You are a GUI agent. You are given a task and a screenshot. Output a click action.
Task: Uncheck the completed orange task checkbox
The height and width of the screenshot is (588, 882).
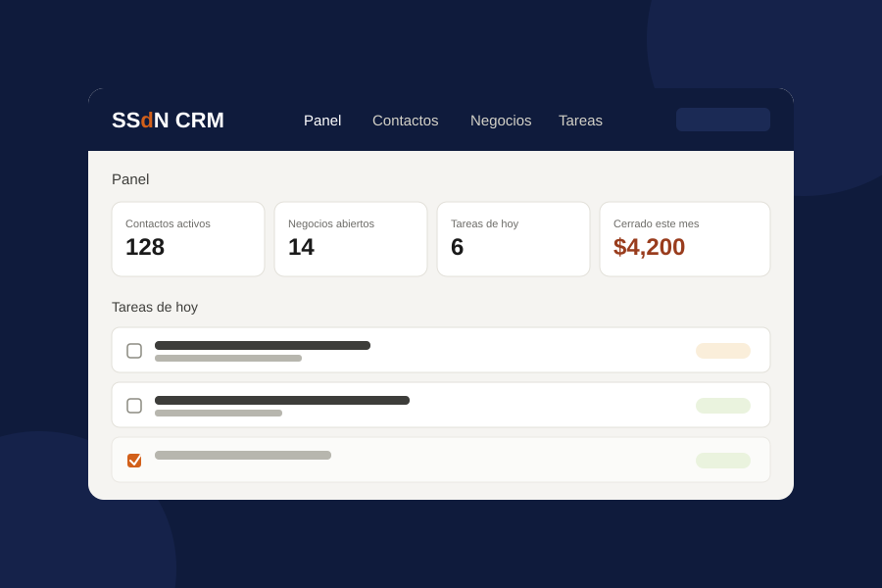pyautogui.click(x=134, y=461)
